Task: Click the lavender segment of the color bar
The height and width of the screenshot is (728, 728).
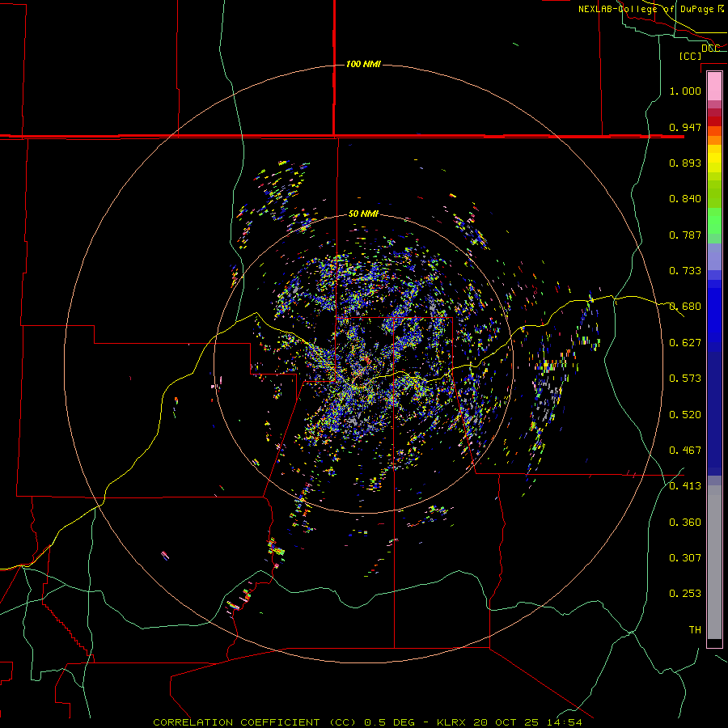Action: coord(714,258)
